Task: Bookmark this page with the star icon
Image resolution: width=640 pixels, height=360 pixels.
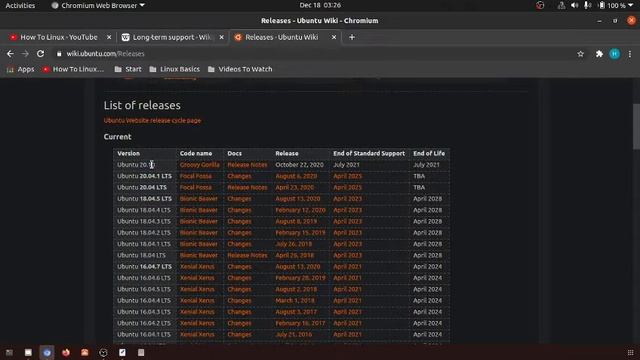Action: point(580,53)
